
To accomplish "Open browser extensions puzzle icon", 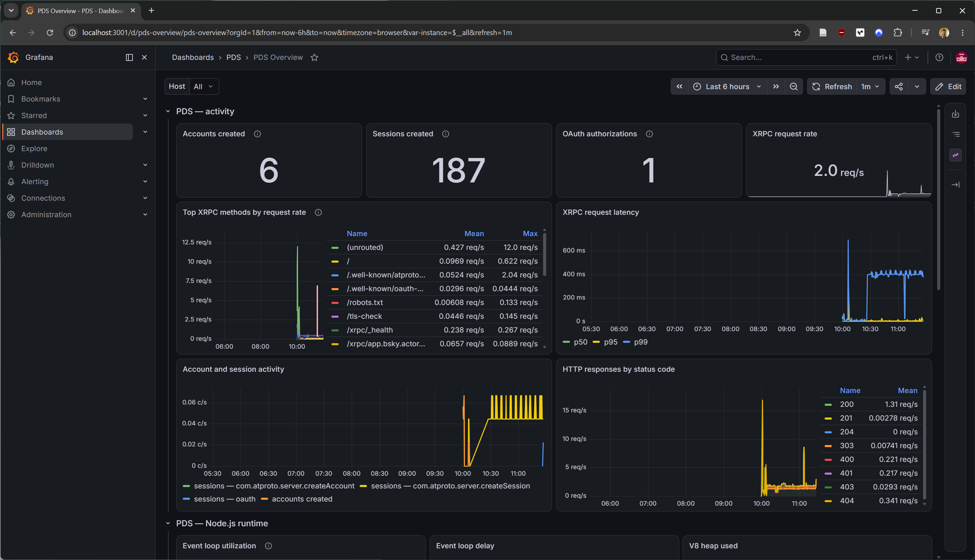I will [x=897, y=33].
